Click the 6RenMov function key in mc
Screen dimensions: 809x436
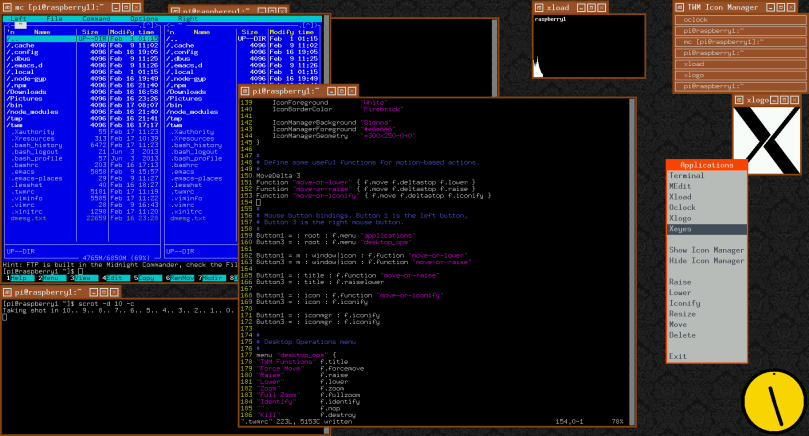coord(180,278)
